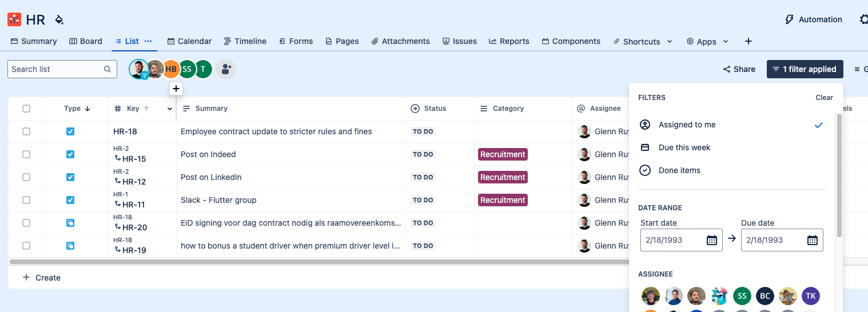Open List tab more options dots
Screen dimensions: 868x312
[148, 41]
